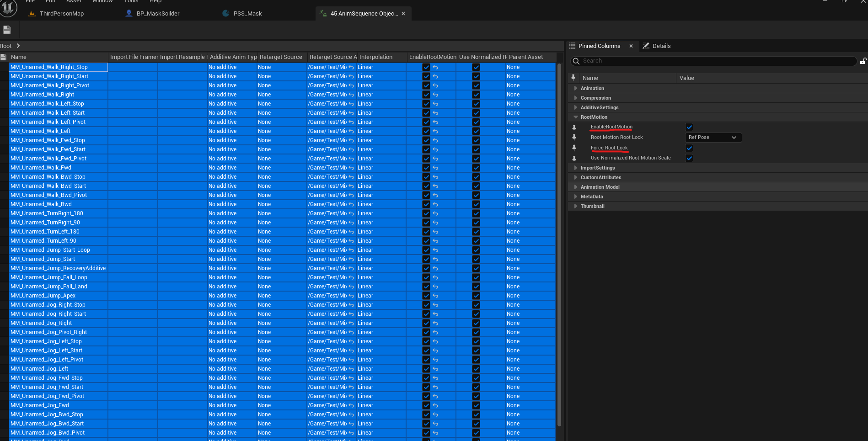Expand the Root breadcrumb arrow

pos(18,46)
